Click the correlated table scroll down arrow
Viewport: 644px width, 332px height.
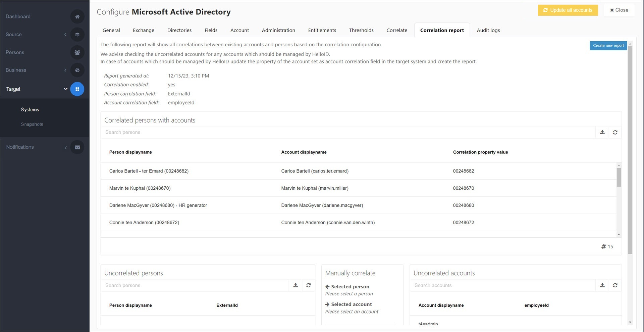tap(619, 234)
